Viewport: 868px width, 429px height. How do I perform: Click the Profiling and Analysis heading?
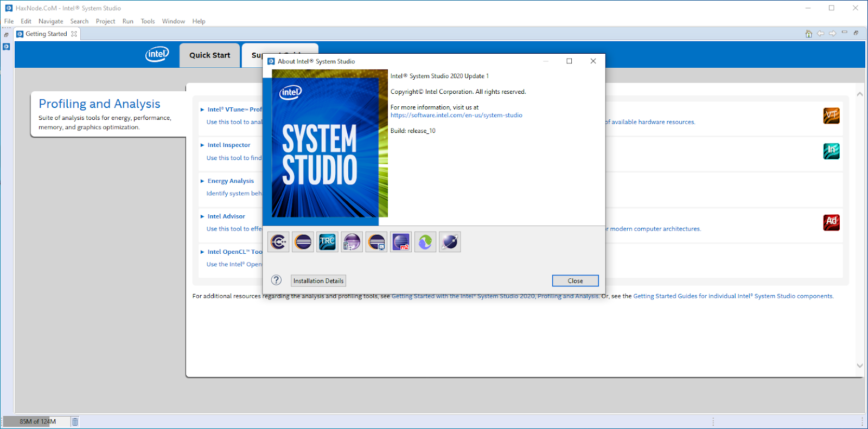[99, 104]
